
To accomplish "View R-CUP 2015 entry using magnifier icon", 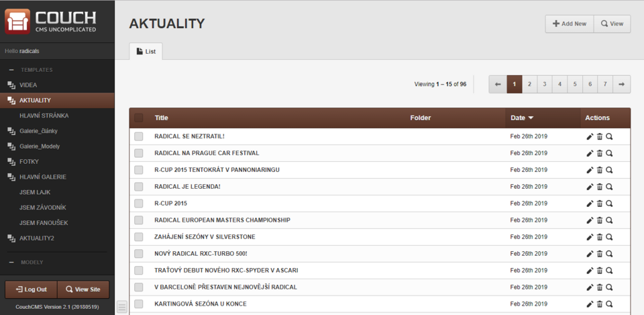I will (609, 204).
